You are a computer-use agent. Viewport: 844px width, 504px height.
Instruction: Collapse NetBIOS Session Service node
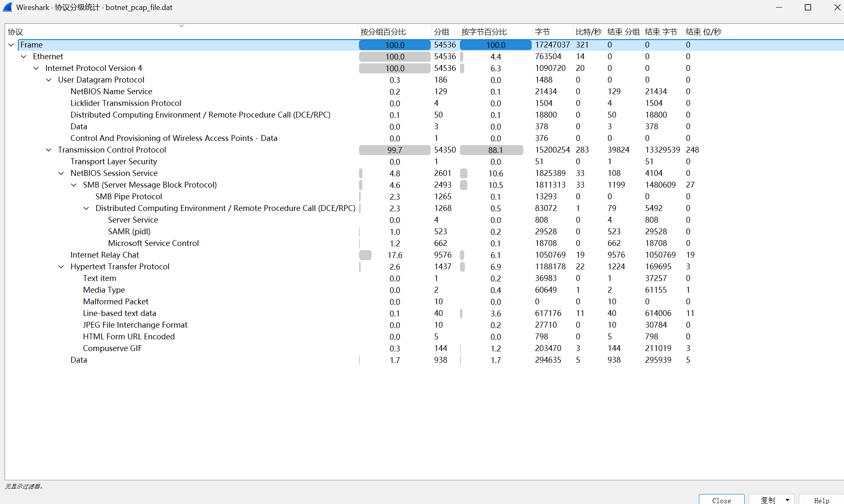[x=61, y=173]
